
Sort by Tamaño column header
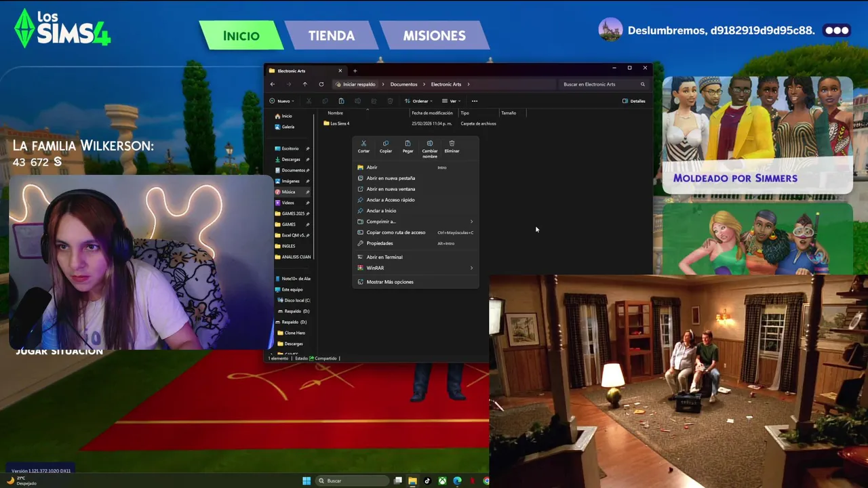509,113
